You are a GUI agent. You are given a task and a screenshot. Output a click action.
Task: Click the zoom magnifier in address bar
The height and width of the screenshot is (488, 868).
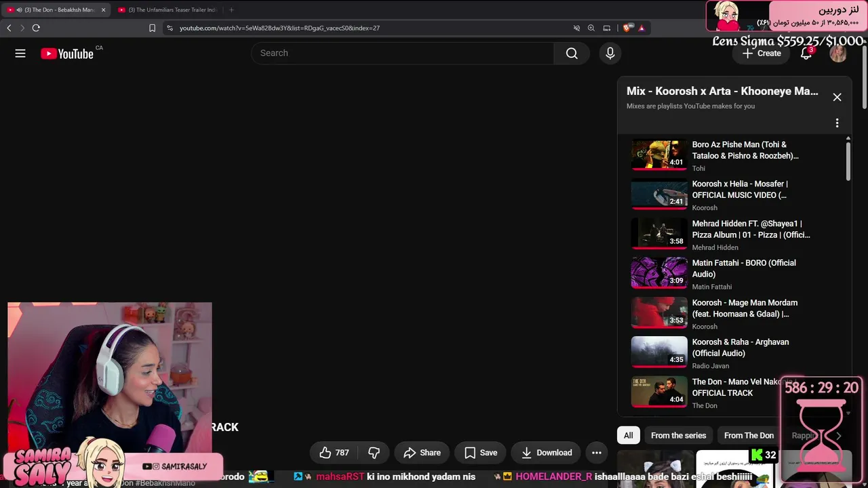point(591,28)
